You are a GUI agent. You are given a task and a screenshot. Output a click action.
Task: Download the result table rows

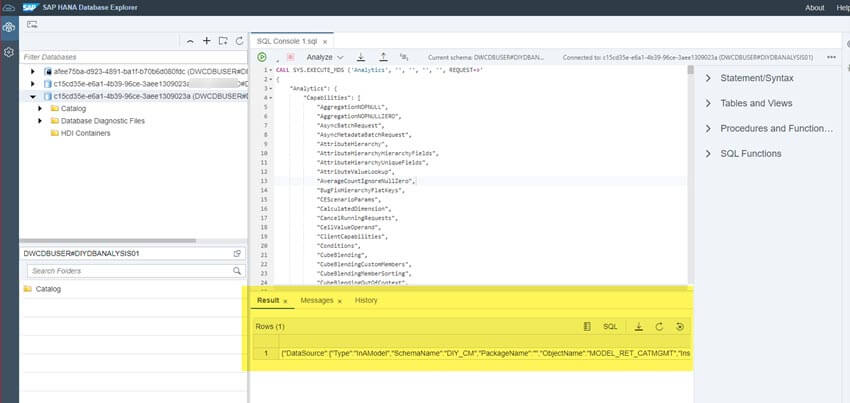639,327
